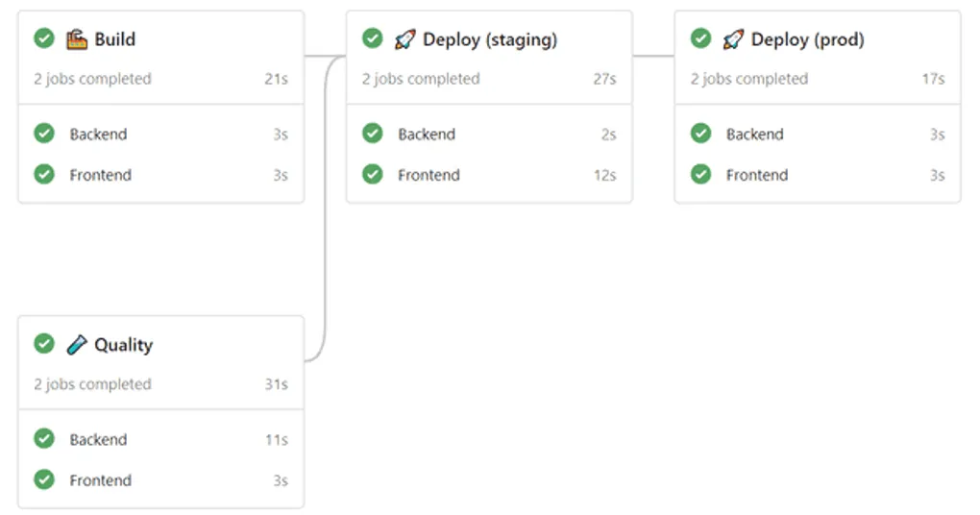This screenshot has height=515, width=980.
Task: Click the Deploy (prod) stage title
Action: click(x=807, y=40)
